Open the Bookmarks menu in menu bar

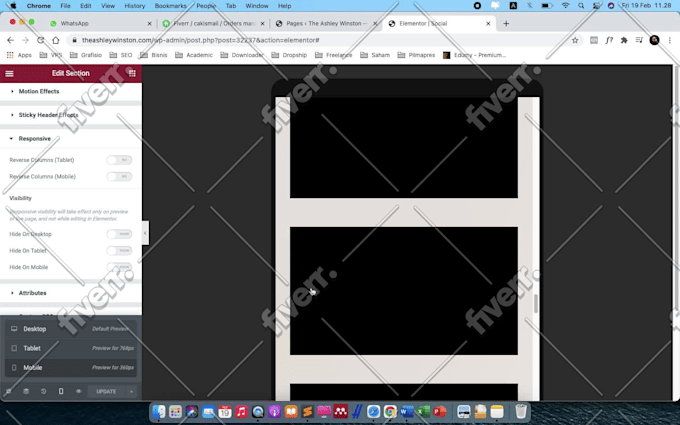tap(170, 6)
